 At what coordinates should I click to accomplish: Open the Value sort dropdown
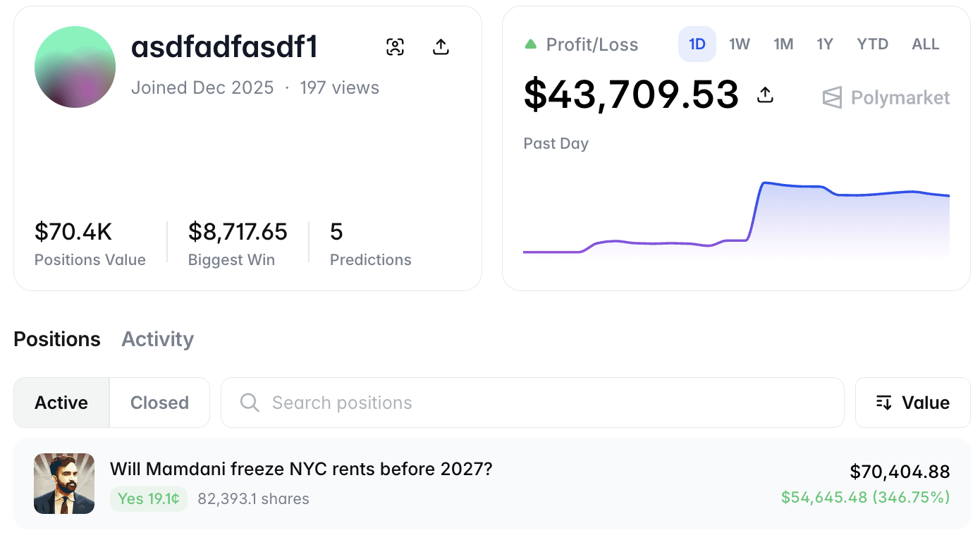point(913,403)
